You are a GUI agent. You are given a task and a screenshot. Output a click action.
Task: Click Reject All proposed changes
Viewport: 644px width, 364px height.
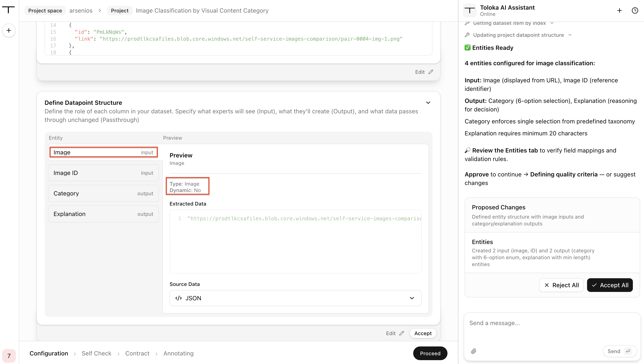tap(561, 285)
